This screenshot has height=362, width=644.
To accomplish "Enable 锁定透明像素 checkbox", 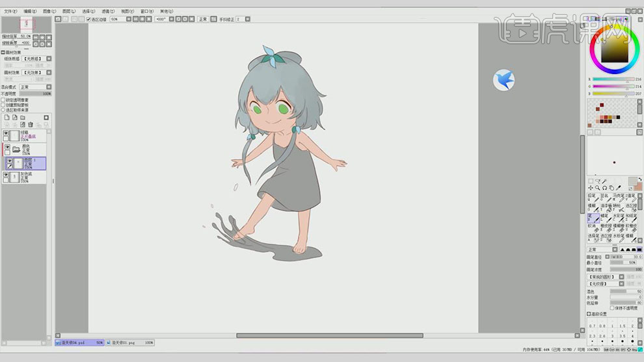I will 3,100.
